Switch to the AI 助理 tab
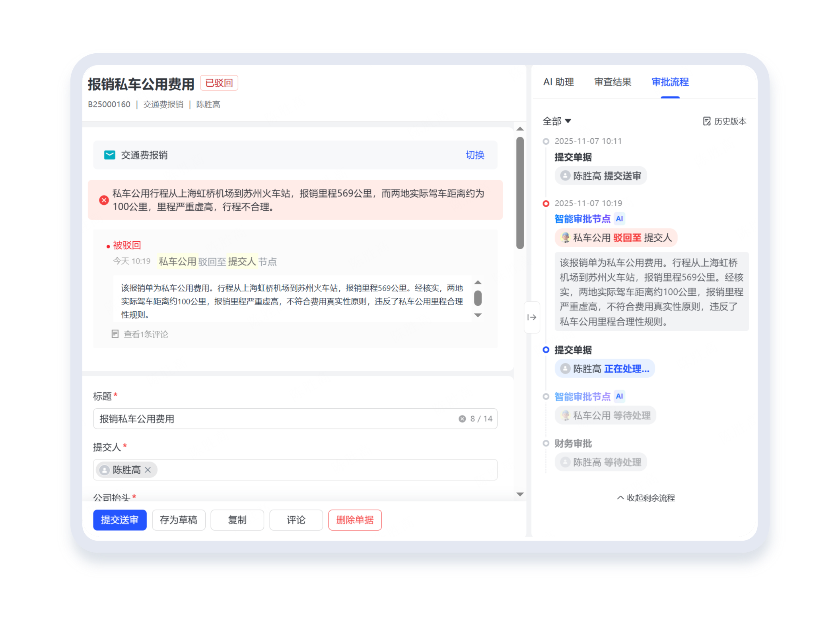 pyautogui.click(x=558, y=82)
